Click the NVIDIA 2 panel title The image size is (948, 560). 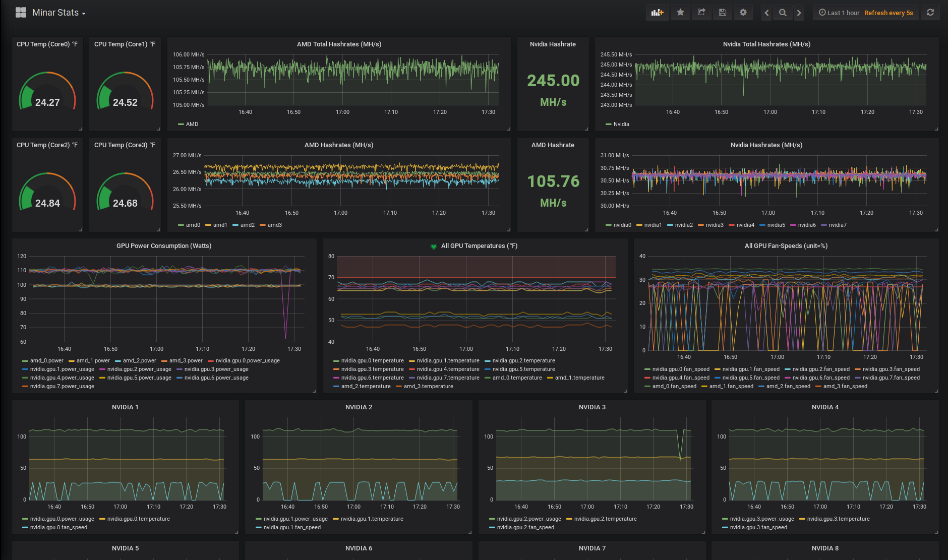pos(359,407)
